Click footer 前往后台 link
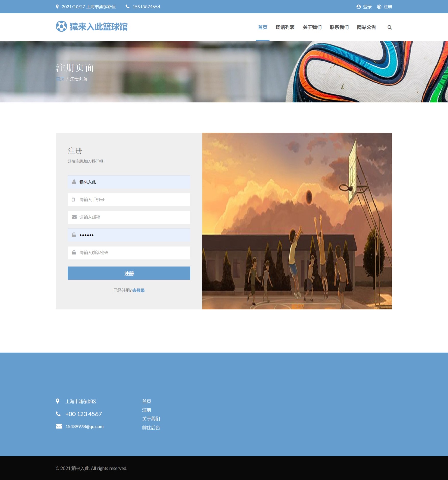The image size is (448, 480). point(151,428)
